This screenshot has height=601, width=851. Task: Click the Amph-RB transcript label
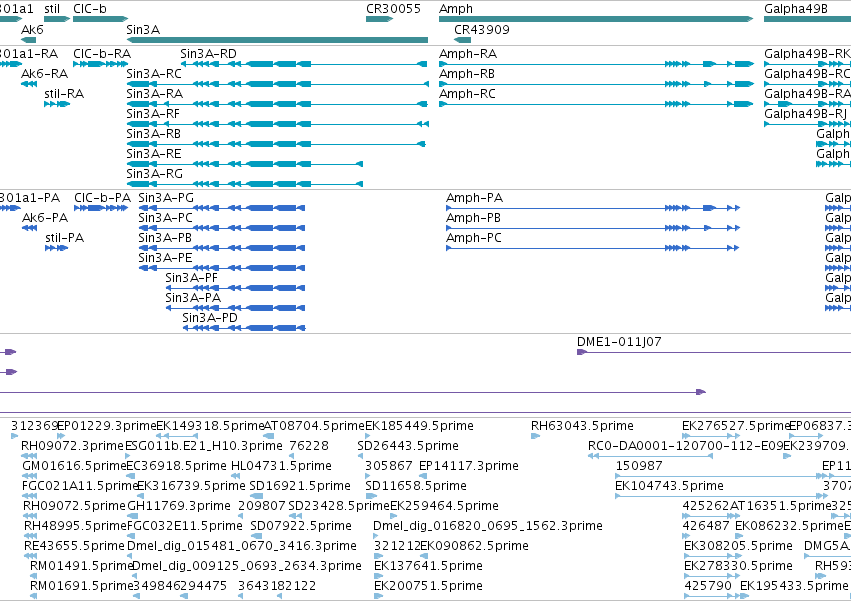(x=467, y=74)
